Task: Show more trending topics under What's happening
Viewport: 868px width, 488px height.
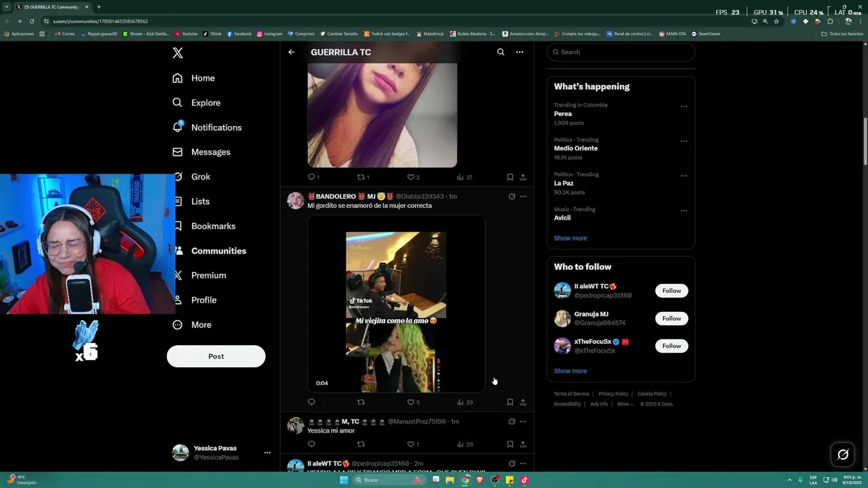Action: [570, 238]
